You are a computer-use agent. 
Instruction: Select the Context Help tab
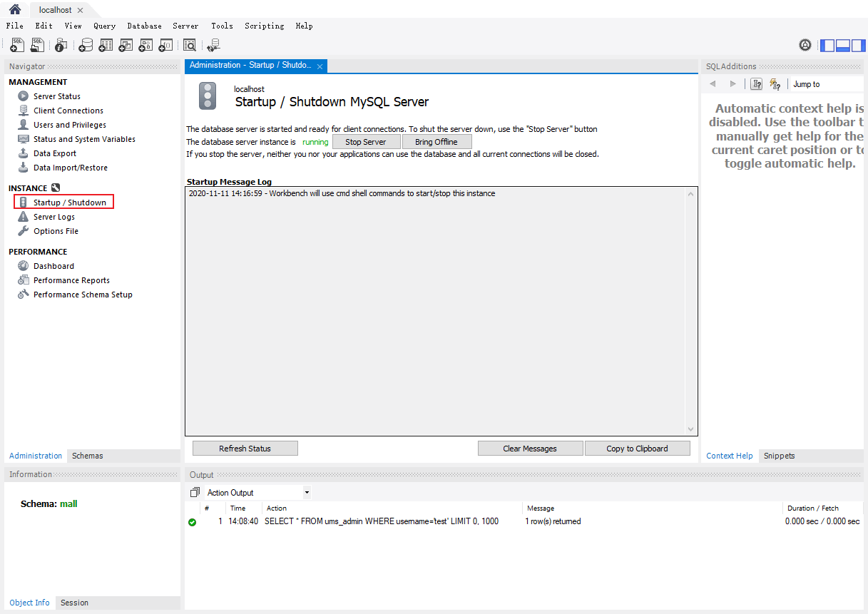click(x=729, y=456)
